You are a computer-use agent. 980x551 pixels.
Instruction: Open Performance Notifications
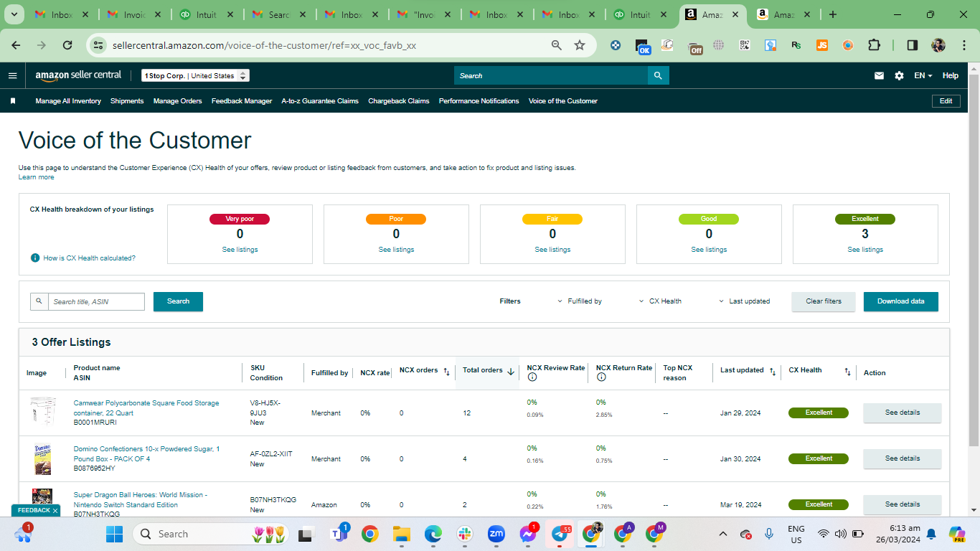[479, 101]
